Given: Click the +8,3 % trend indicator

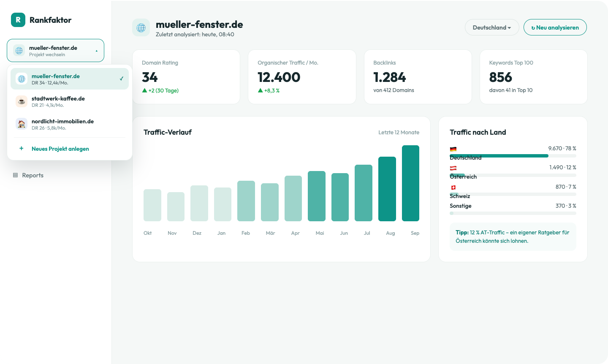Looking at the screenshot, I should coord(269,90).
